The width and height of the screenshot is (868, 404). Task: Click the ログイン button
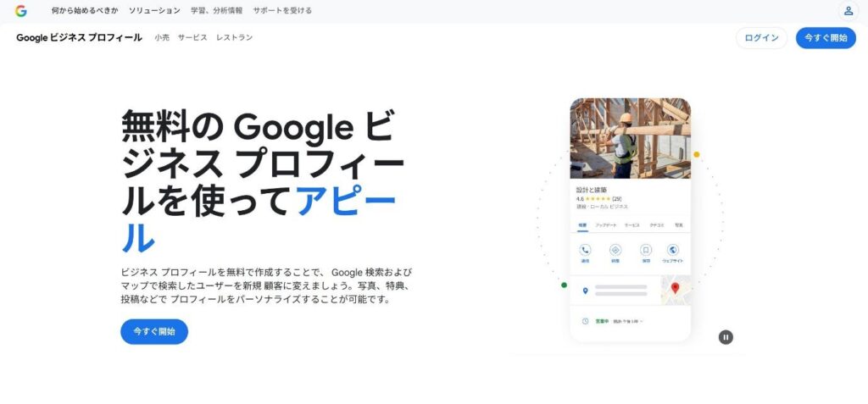(761, 38)
